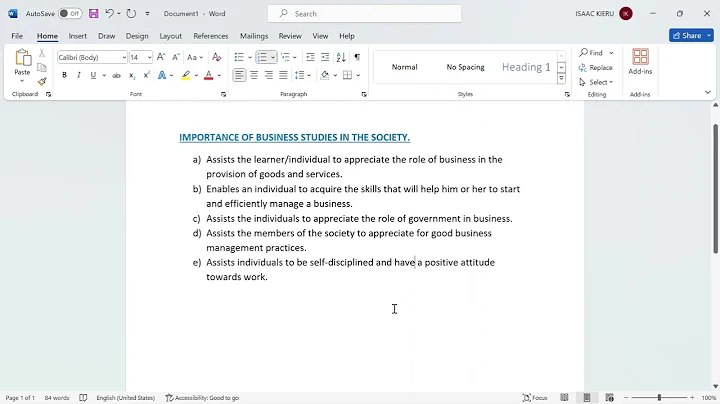Switch to the Design tab
Screen dimensions: 720x404
coord(137,36)
